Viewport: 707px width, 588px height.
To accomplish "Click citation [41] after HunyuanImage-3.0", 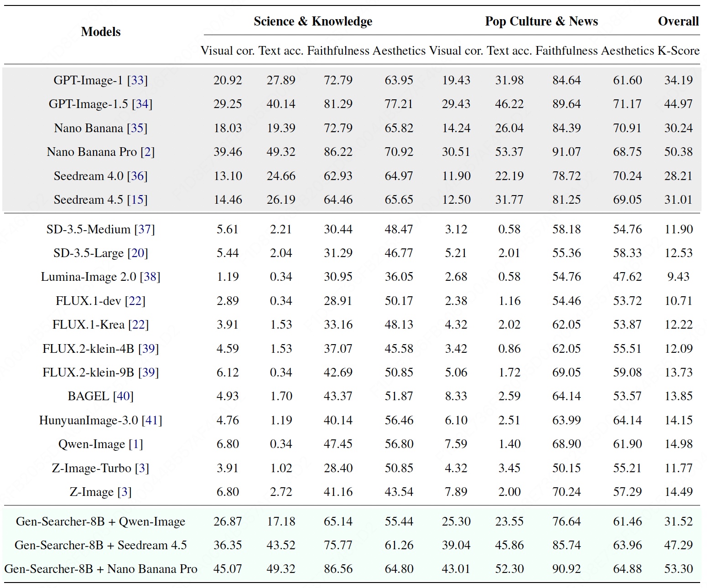I will coord(152,420).
